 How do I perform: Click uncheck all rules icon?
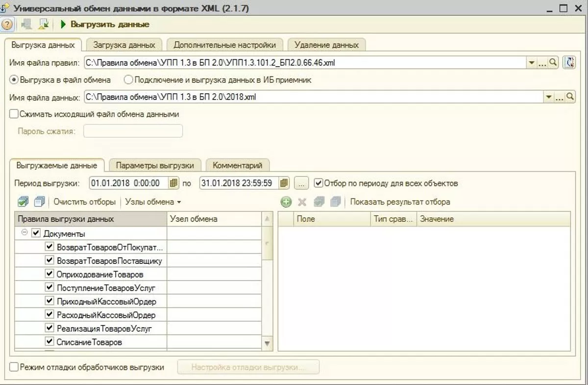pyautogui.click(x=40, y=202)
